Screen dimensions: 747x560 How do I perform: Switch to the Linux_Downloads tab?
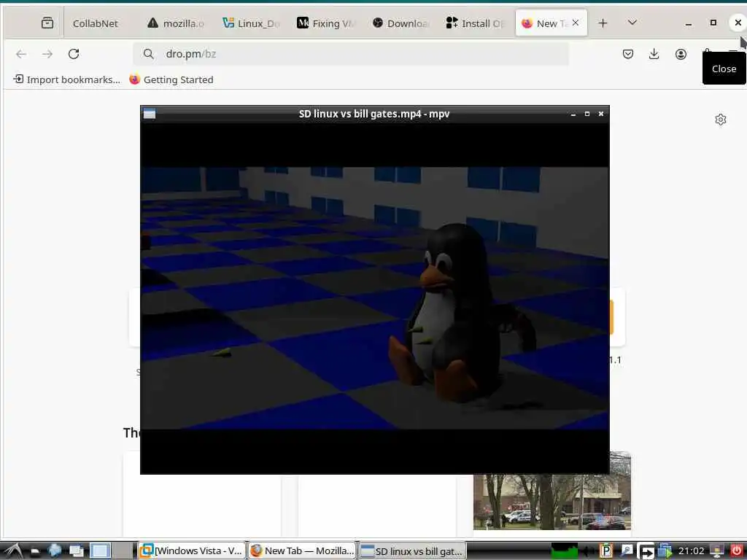pyautogui.click(x=251, y=23)
